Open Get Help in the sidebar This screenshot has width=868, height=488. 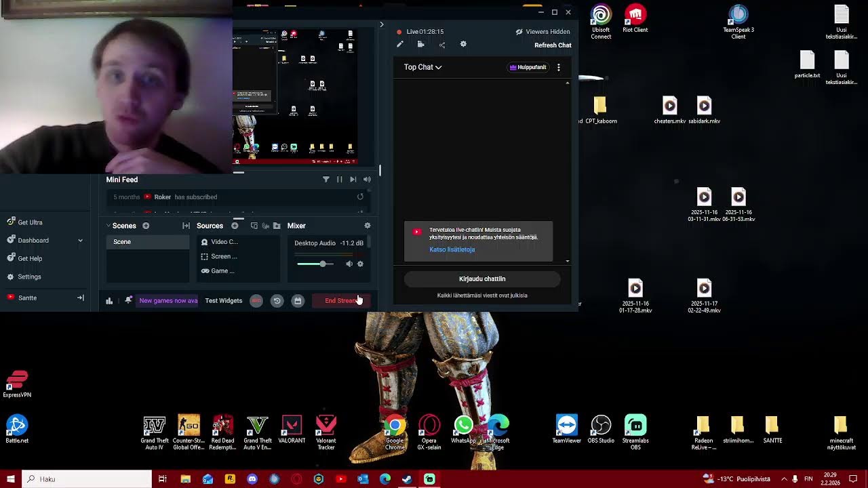click(x=24, y=259)
